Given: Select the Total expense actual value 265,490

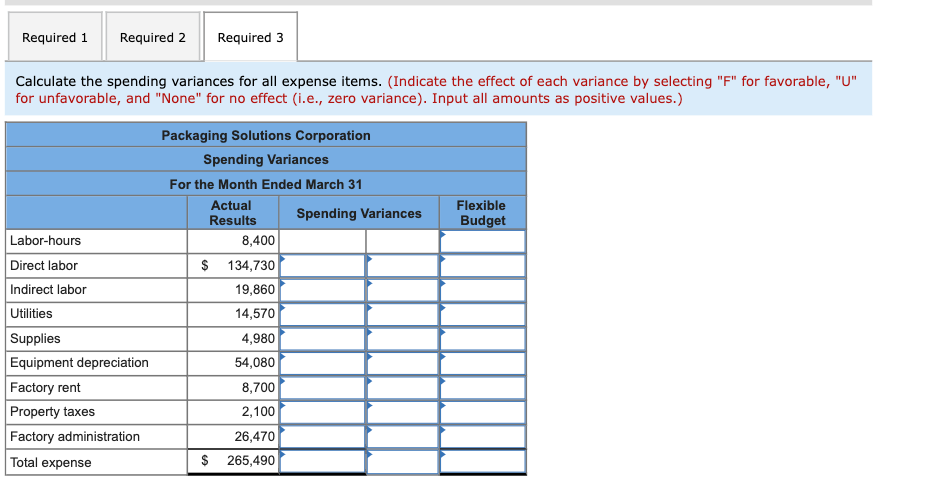Looking at the screenshot, I should point(251,461).
